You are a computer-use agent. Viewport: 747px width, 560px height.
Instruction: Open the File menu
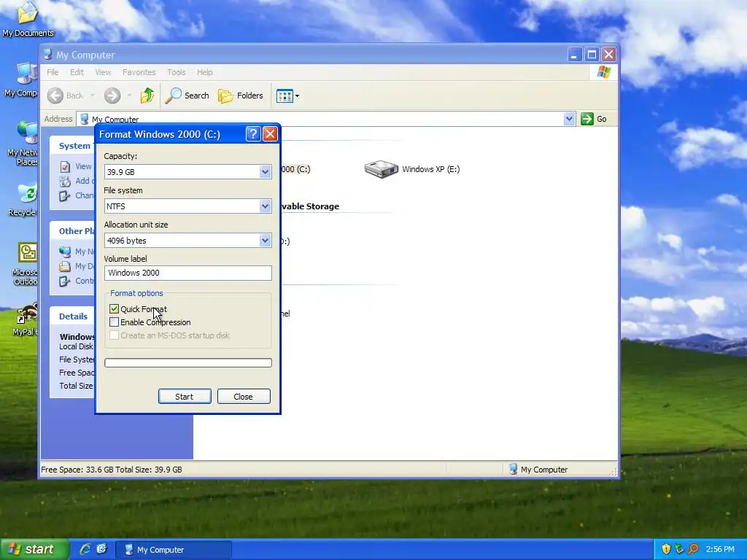53,72
